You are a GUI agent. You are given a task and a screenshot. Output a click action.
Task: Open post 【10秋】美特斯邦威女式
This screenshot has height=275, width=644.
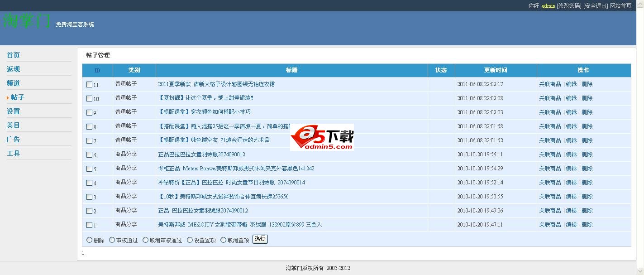coord(223,197)
